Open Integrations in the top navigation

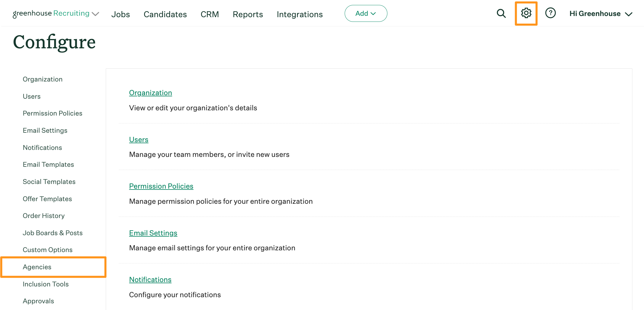[x=300, y=14]
